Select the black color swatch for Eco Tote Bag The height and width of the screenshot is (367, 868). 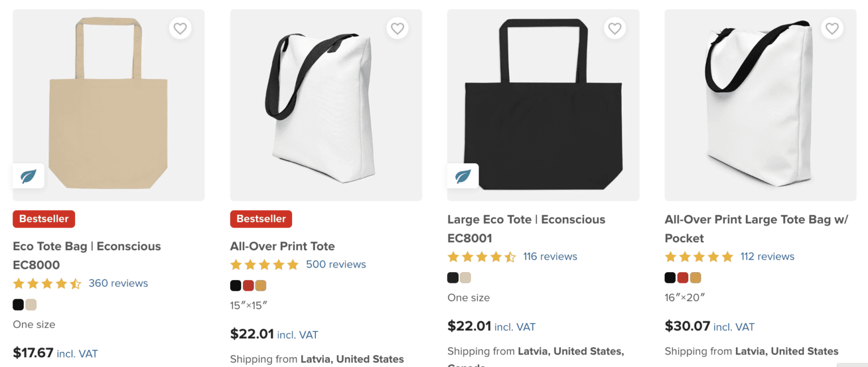pos(18,304)
